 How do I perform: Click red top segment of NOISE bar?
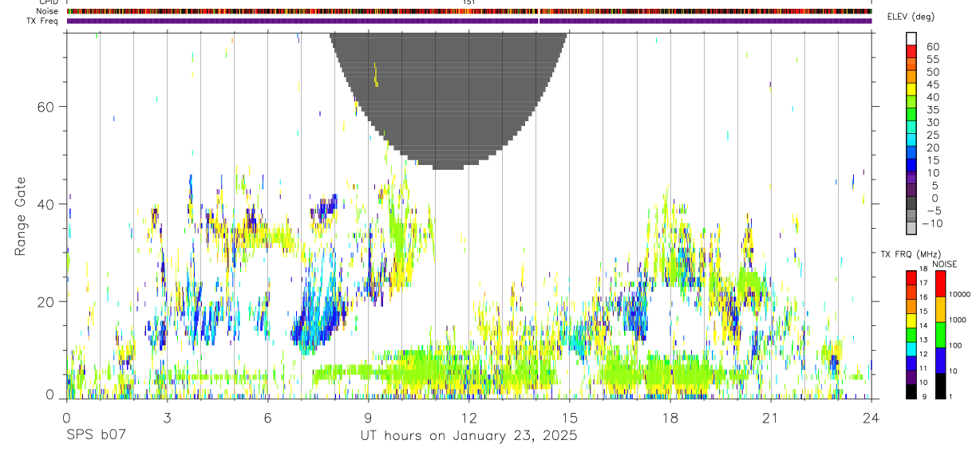pos(940,284)
